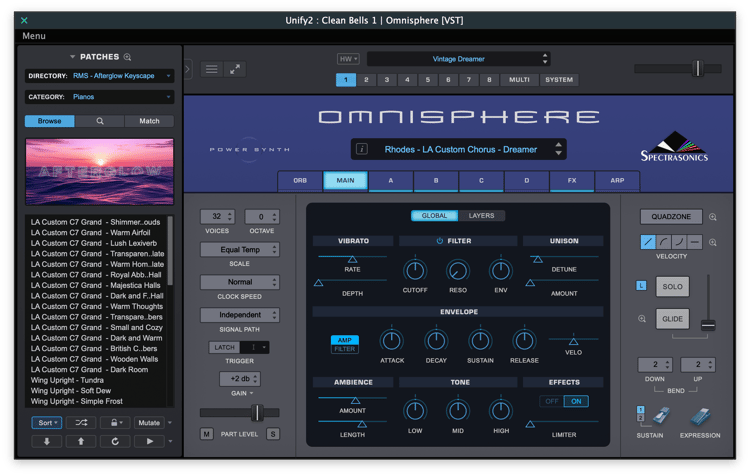Image resolution: width=750 pixels, height=476 pixels.
Task: Step to next patch down arrow
Action: click(x=46, y=441)
